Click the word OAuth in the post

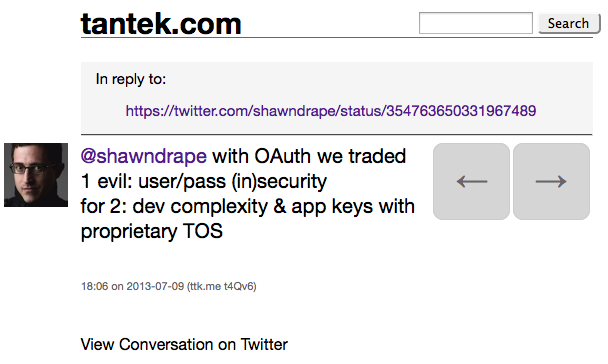tap(283, 156)
